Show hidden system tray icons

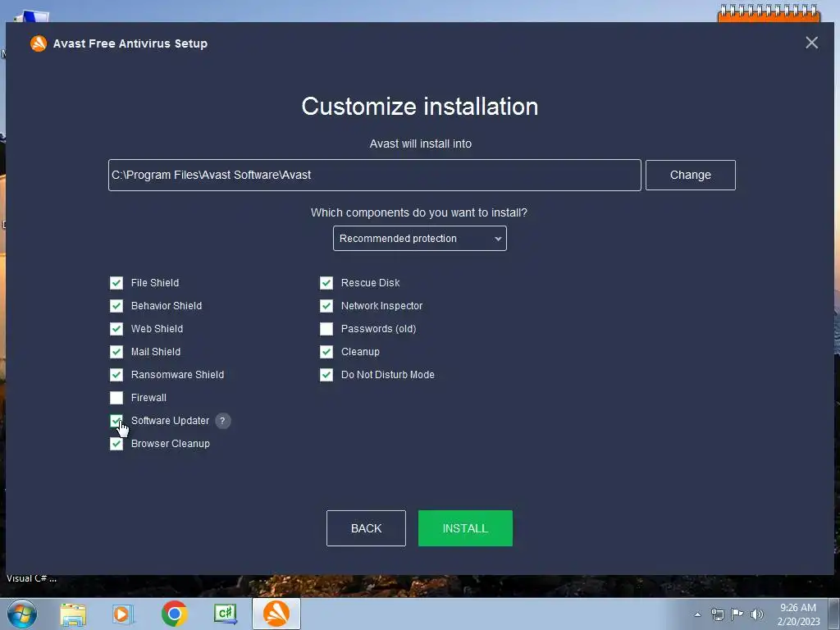(697, 614)
